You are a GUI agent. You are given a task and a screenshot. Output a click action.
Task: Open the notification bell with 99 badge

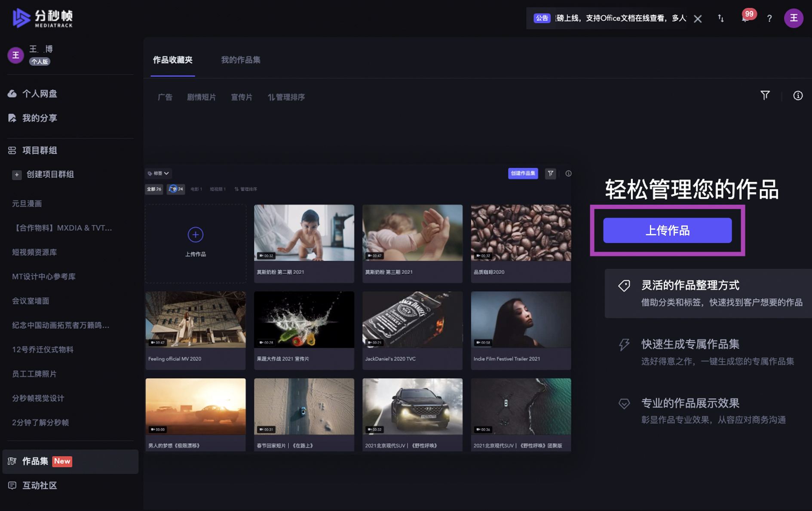pos(745,18)
